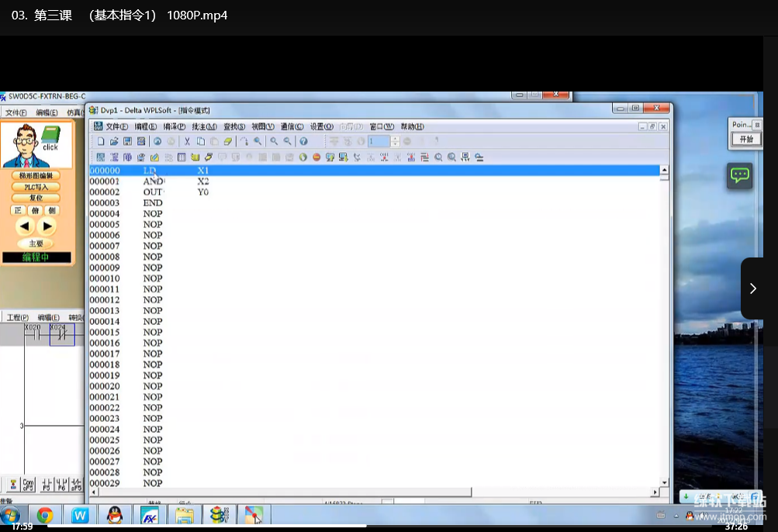Click the green globe toolbar icon
778x532 pixels.
click(303, 157)
